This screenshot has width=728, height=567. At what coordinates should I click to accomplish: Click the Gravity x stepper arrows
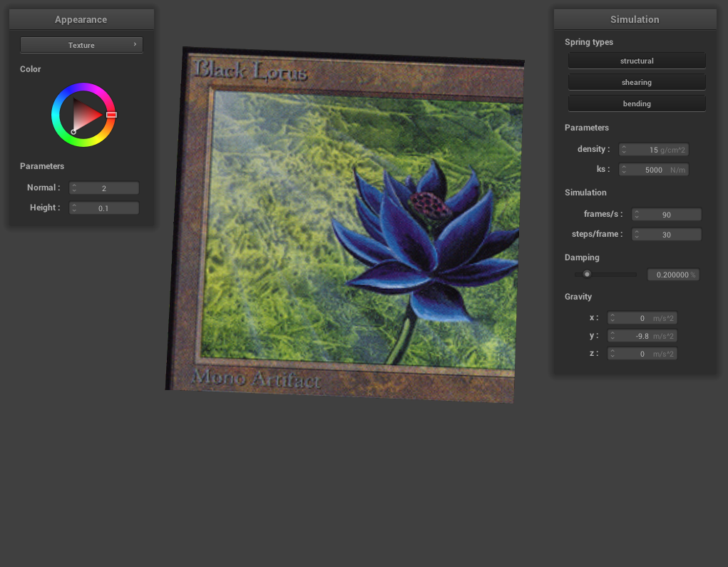point(613,317)
